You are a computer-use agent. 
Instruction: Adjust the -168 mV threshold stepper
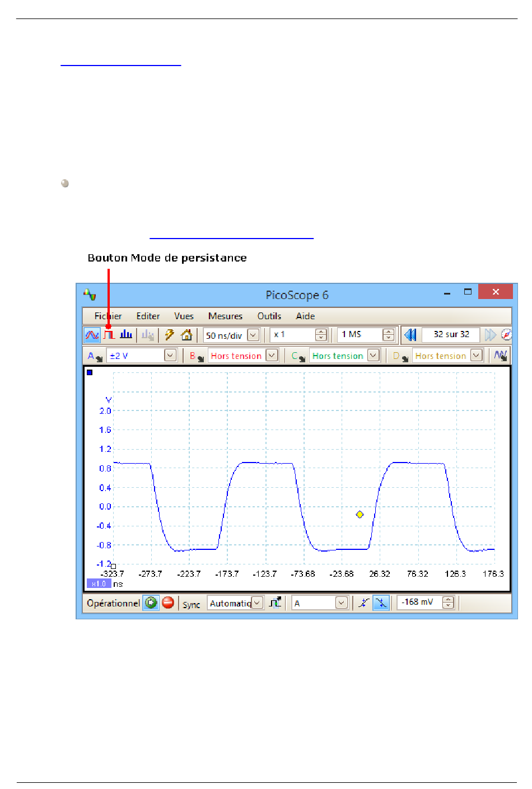[x=448, y=603]
